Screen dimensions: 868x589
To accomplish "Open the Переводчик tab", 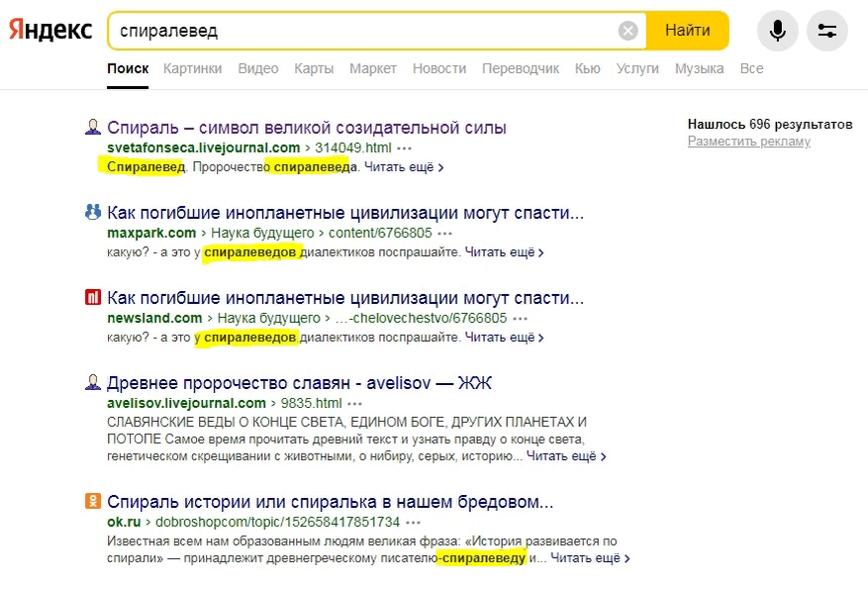I will point(521,68).
